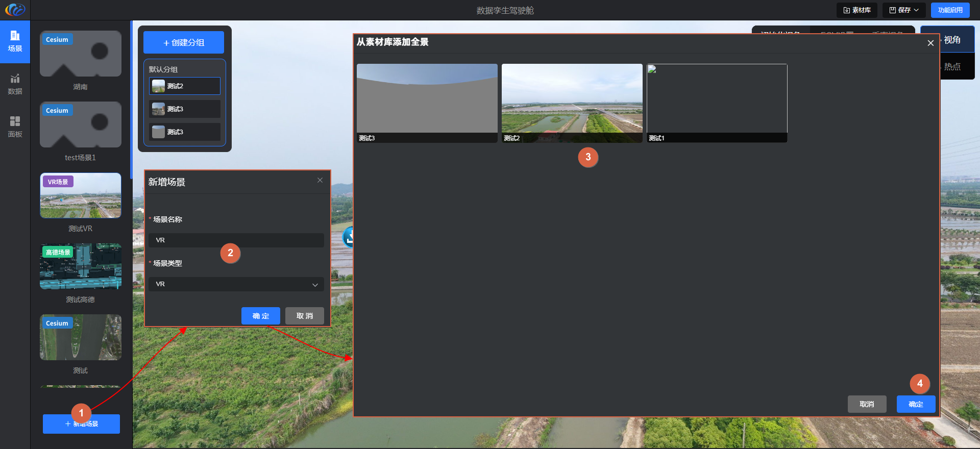The image size is (980, 449).
Task: Open the 测试VR scene thumbnail
Action: coord(81,196)
